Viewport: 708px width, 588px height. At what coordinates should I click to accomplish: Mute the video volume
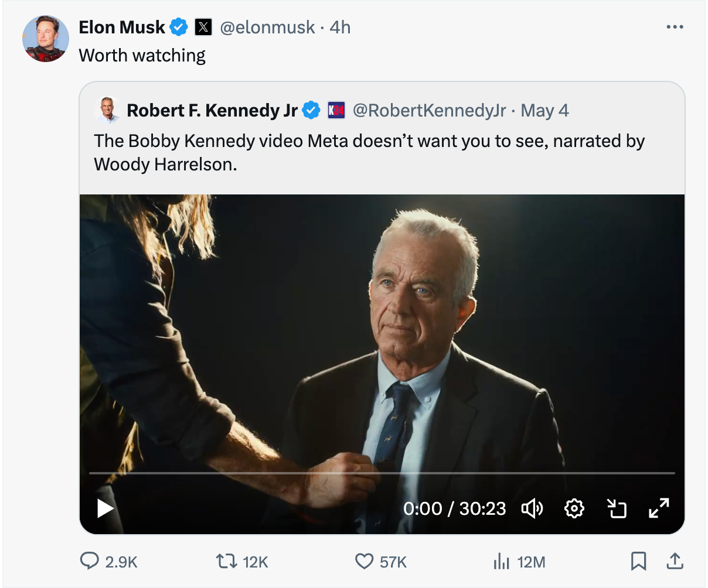coord(532,508)
